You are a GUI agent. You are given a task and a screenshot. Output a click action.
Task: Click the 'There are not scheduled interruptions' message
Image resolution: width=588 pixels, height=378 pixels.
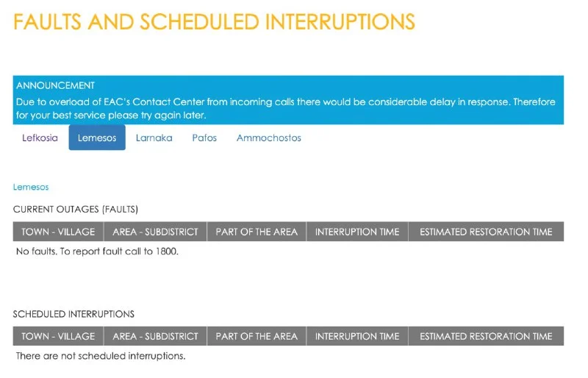pos(101,356)
